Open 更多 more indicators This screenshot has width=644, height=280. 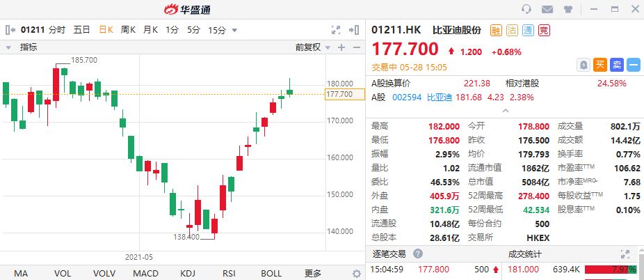point(312,274)
